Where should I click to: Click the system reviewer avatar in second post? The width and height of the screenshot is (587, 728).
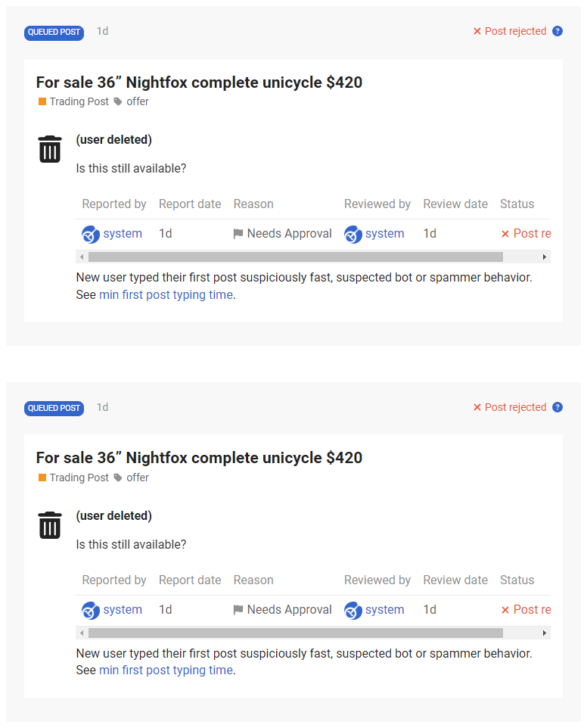pos(353,611)
